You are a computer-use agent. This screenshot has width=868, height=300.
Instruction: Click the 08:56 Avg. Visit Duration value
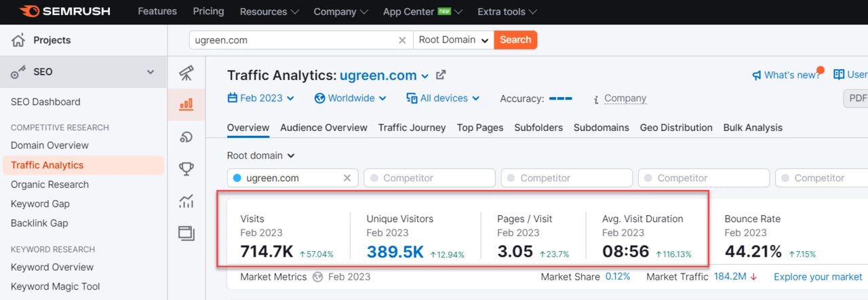(625, 252)
